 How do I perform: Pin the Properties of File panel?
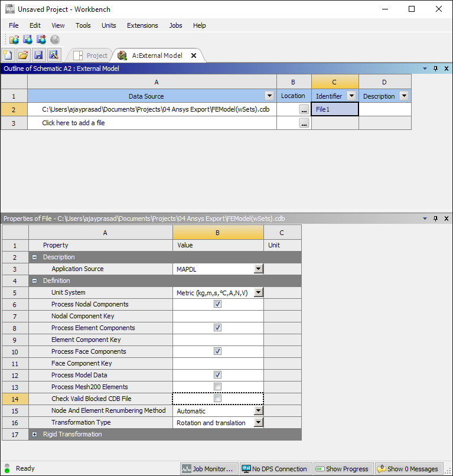click(435, 219)
